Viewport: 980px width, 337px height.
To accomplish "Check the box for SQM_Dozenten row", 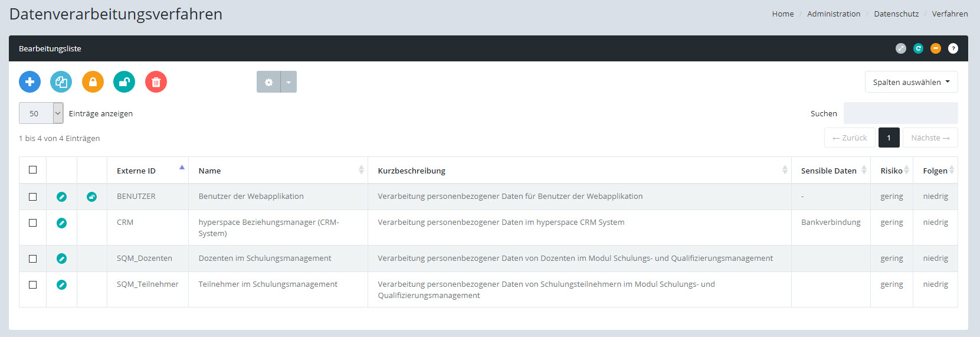I will 33,259.
